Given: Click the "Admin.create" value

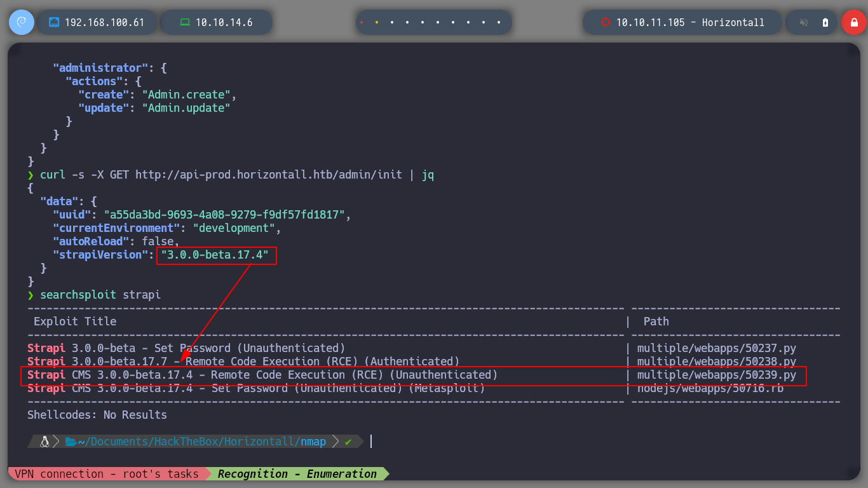Looking at the screenshot, I should (x=186, y=95).
